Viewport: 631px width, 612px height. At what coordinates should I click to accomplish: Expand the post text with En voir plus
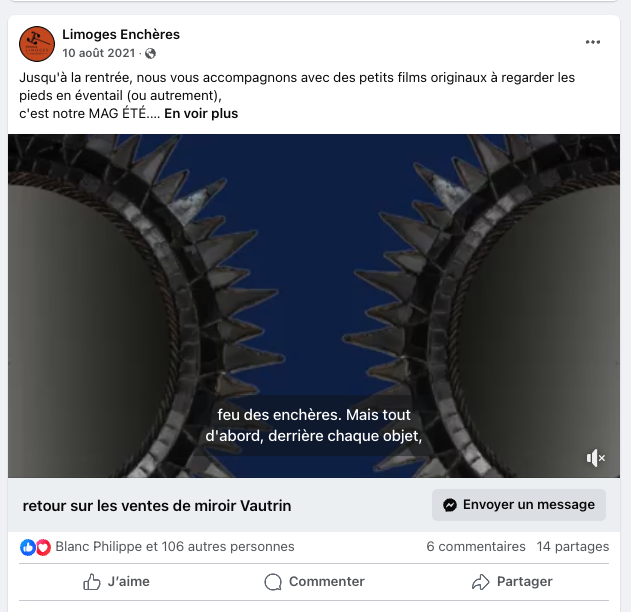tap(201, 113)
